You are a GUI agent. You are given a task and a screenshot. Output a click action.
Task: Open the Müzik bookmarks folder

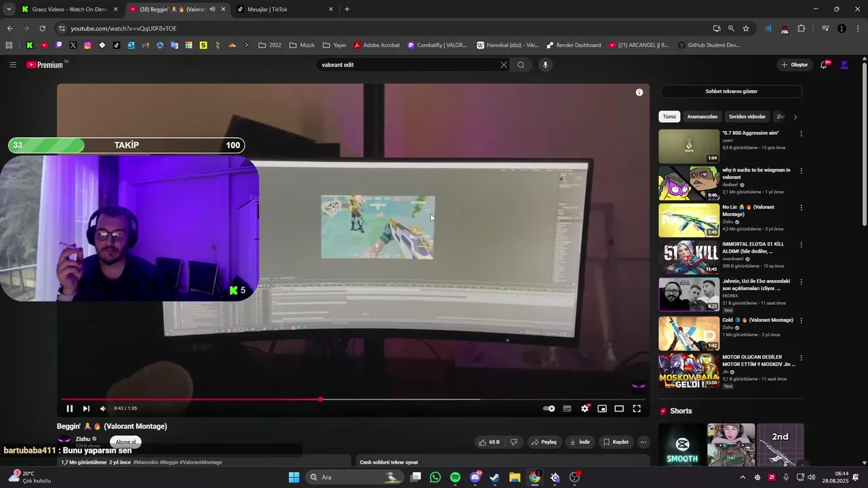pyautogui.click(x=302, y=45)
